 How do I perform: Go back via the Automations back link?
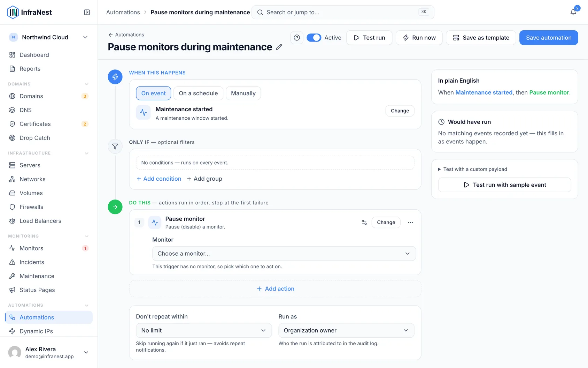tap(126, 35)
